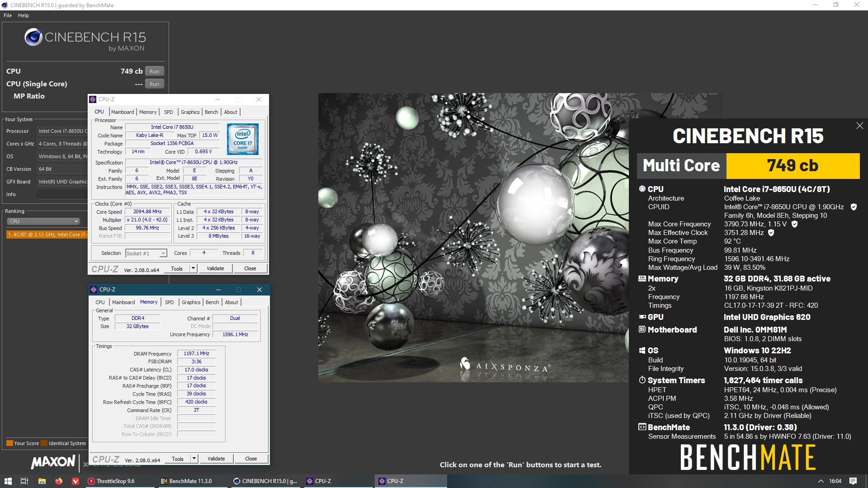This screenshot has height=488, width=868.
Task: Click the Core Speed 2094.88 MHz value
Action: click(x=147, y=211)
